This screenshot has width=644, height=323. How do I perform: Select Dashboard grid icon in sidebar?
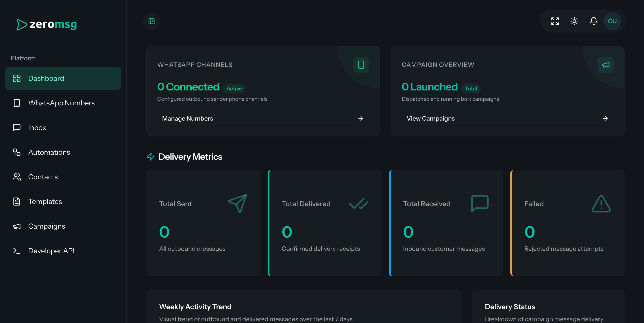[x=17, y=78]
